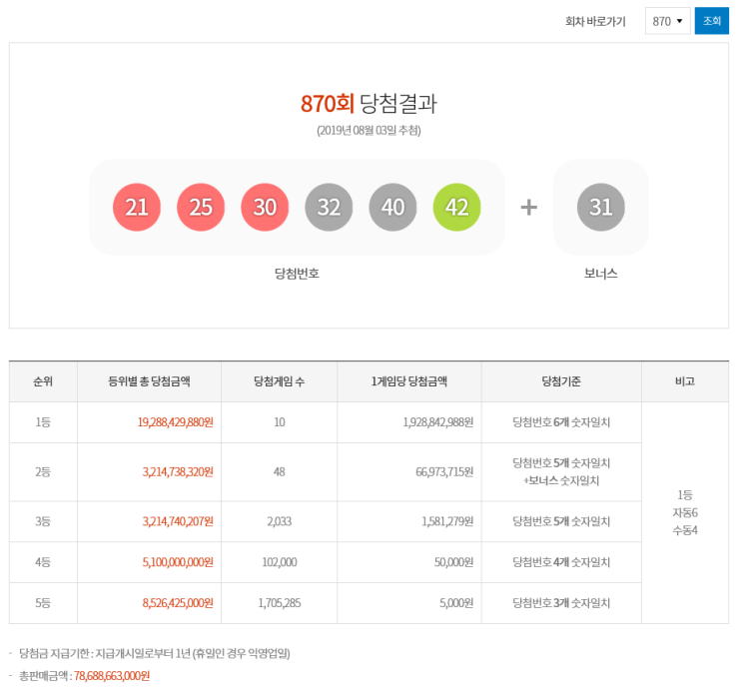Click 당첨번호 4개 숫자일치 criteria cell
Image resolution: width=742 pixels, height=700 pixels.
(561, 562)
